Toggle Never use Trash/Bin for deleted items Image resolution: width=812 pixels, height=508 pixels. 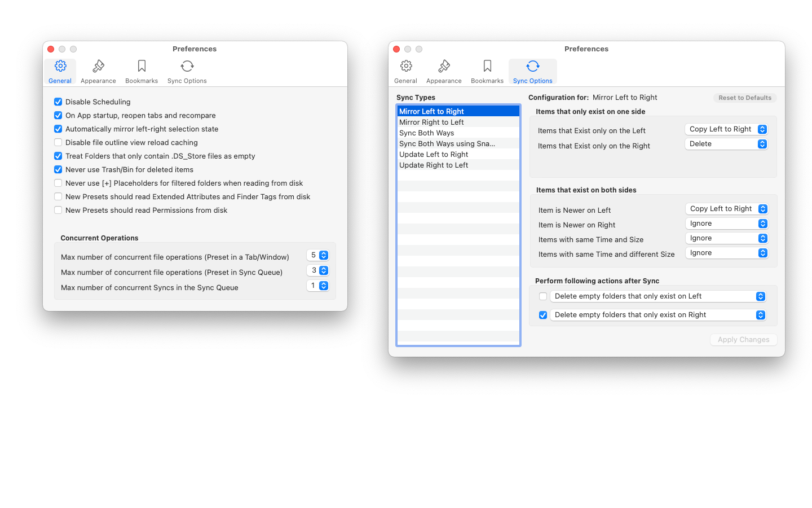point(58,169)
